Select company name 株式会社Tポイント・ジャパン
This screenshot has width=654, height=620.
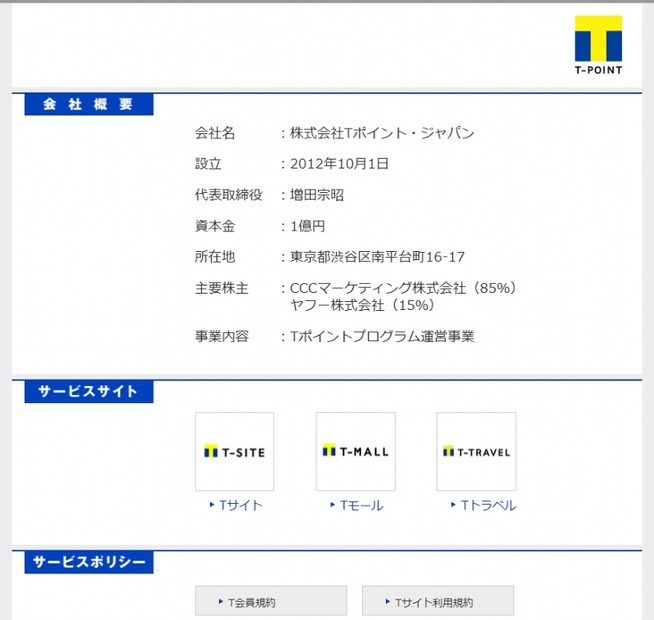click(382, 133)
